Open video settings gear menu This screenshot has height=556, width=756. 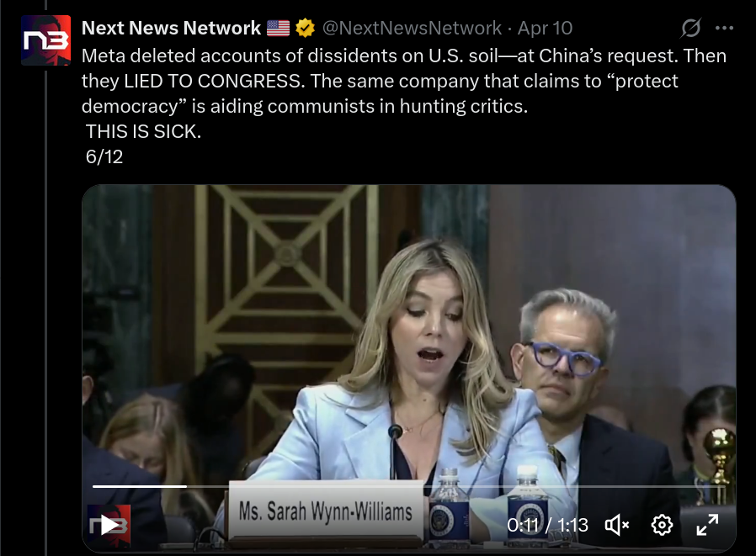662,525
